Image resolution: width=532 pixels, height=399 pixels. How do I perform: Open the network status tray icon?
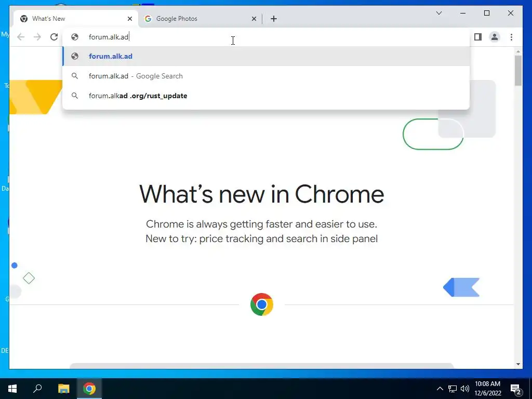pos(453,389)
